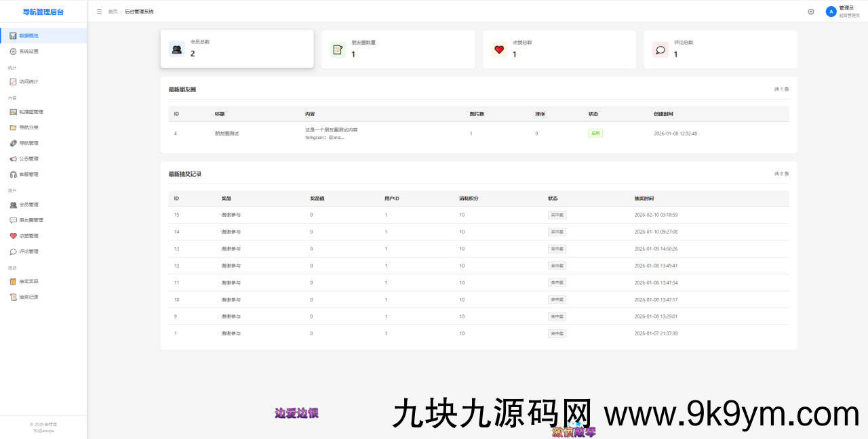Screen dimensions: 868x439
Task: Open 访问统计 in the sidebar
Action: click(x=28, y=82)
